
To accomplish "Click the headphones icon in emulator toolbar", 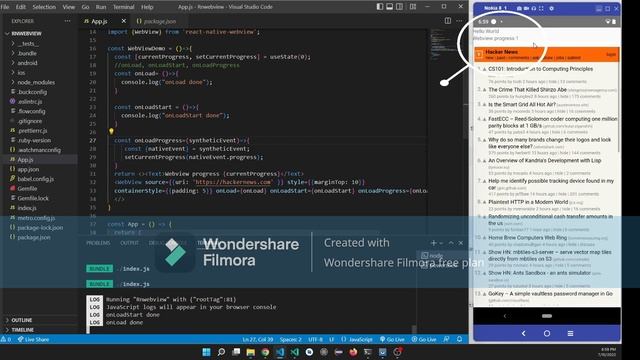I will pos(533,8).
